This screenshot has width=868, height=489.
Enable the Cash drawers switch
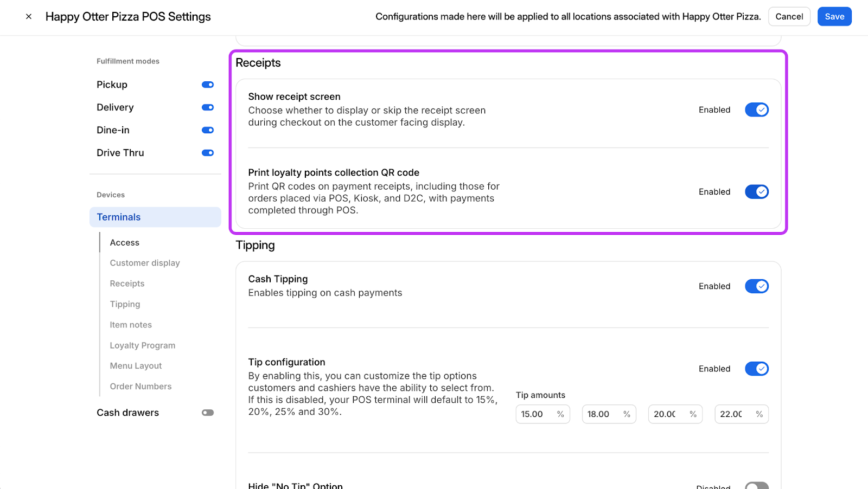pyautogui.click(x=208, y=413)
